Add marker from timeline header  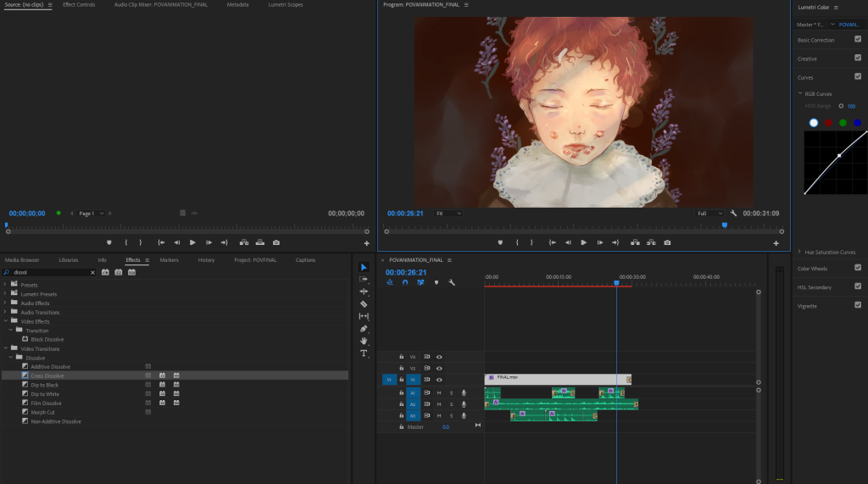coord(437,282)
